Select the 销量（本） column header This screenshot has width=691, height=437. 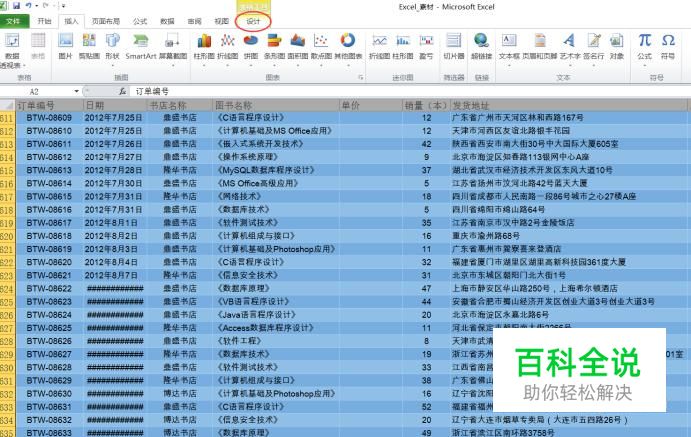[x=426, y=105]
